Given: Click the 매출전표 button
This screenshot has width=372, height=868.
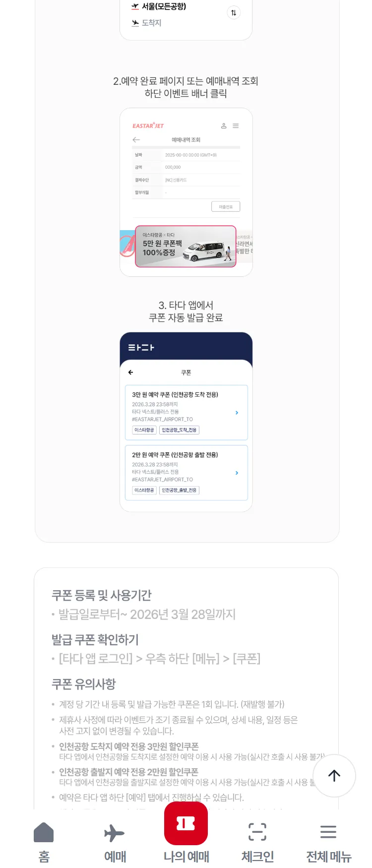Looking at the screenshot, I should pyautogui.click(x=226, y=207).
